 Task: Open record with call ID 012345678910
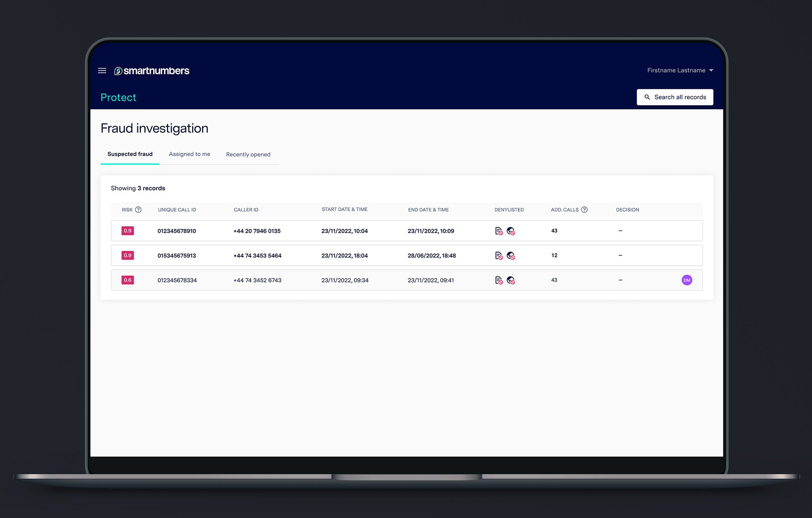click(x=177, y=231)
